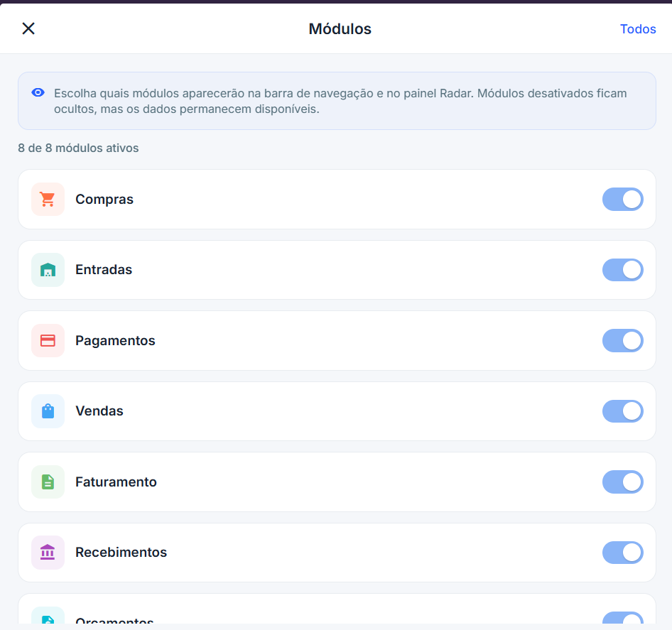The height and width of the screenshot is (630, 672).
Task: Click the Entradas warehouse icon
Action: point(48,270)
